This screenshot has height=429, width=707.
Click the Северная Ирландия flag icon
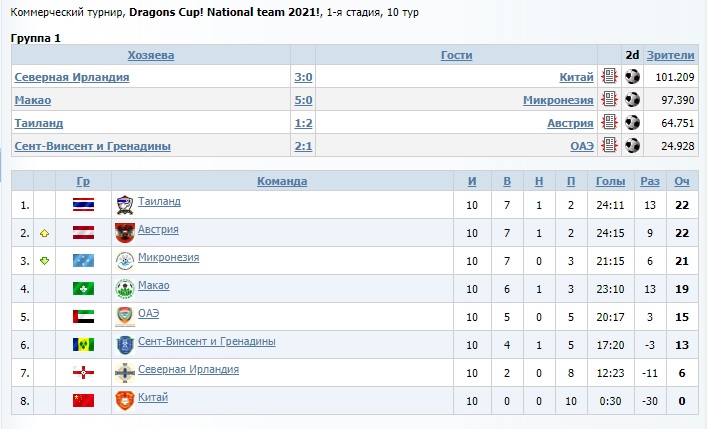(84, 373)
